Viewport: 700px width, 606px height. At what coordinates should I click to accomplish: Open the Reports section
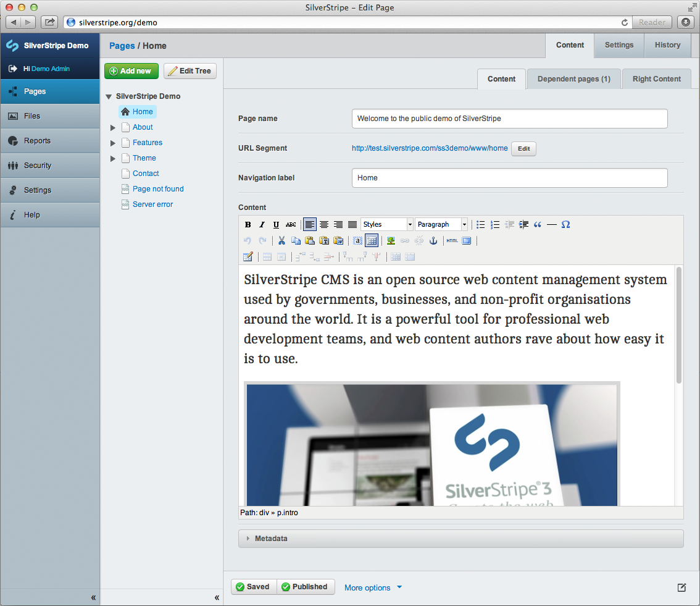[50, 141]
